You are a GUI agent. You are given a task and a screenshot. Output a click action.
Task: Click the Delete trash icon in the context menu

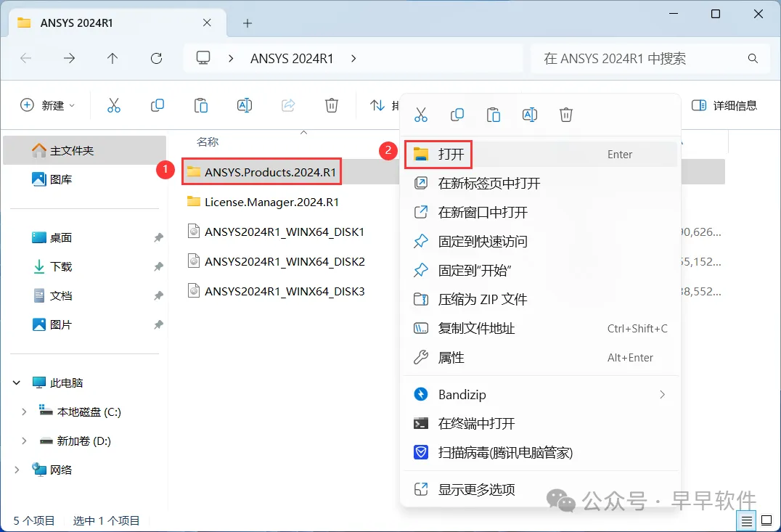[566, 115]
